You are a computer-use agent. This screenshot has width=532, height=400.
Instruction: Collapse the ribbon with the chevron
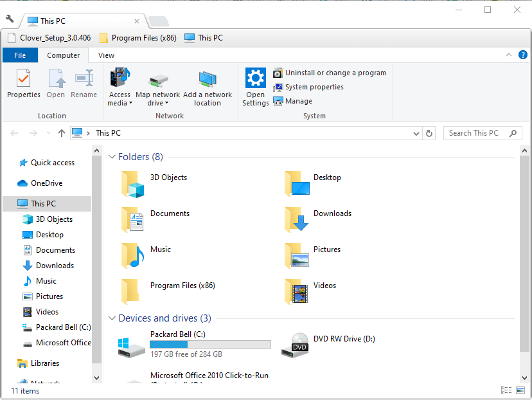coord(509,55)
